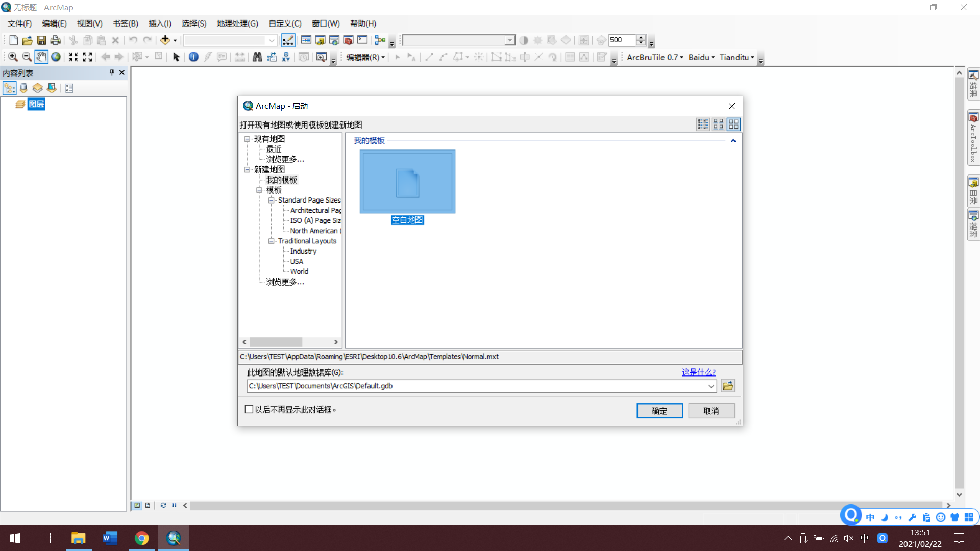Select the Zoom In tool
980x551 pixels.
pyautogui.click(x=13, y=57)
